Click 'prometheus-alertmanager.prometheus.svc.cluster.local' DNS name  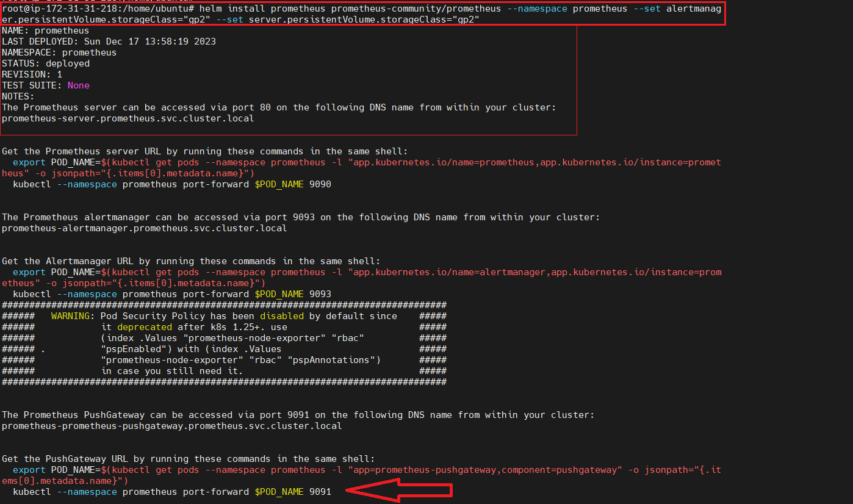145,228
